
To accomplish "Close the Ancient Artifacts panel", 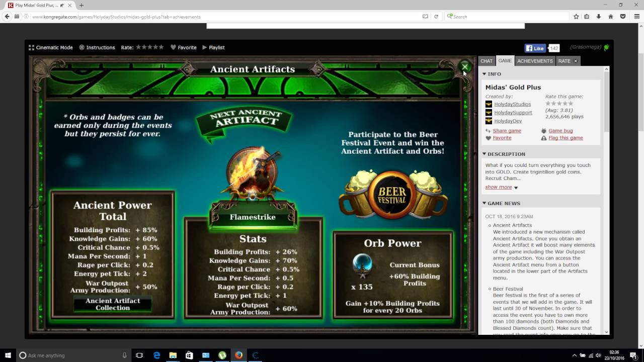I will tap(465, 67).
